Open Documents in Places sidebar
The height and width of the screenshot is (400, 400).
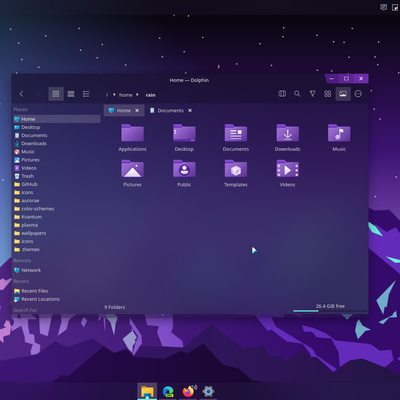(x=57, y=135)
